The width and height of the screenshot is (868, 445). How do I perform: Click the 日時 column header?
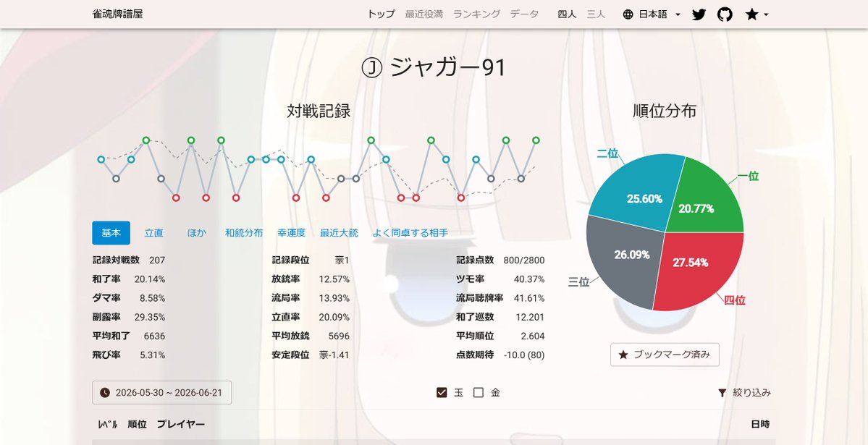[x=760, y=425]
